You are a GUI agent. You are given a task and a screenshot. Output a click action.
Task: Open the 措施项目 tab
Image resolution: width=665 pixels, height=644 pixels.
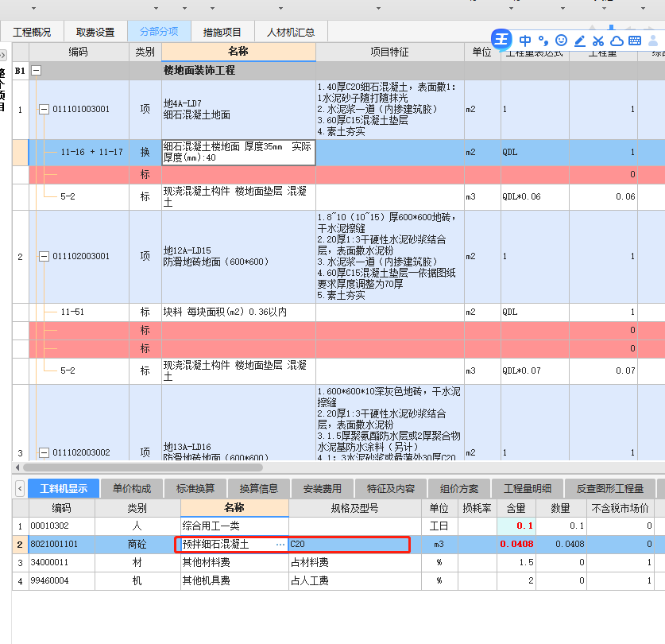pos(222,33)
